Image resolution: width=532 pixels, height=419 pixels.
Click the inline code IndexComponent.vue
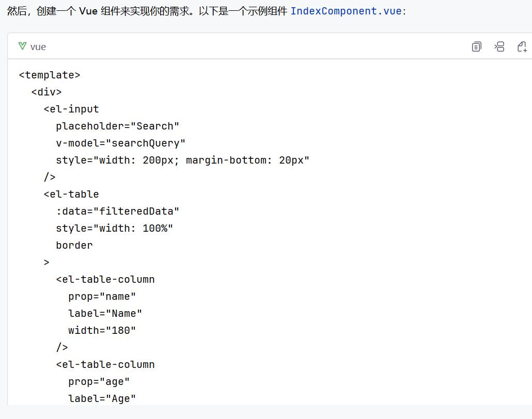click(x=348, y=11)
